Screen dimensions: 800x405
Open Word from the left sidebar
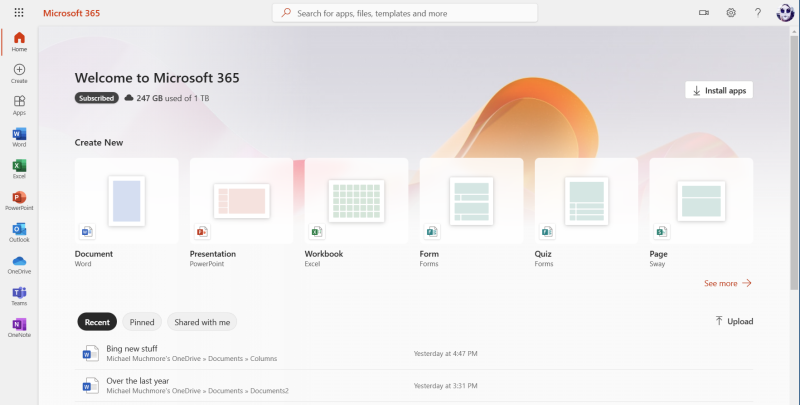pyautogui.click(x=19, y=136)
